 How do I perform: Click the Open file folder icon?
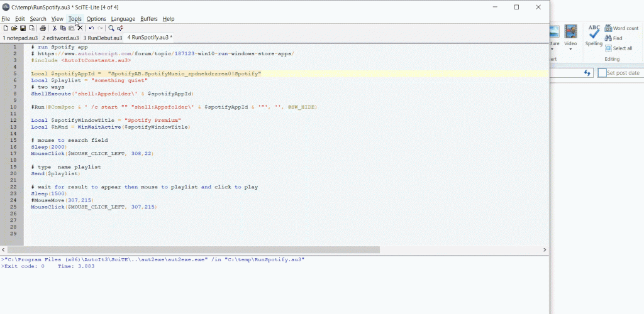point(14,28)
